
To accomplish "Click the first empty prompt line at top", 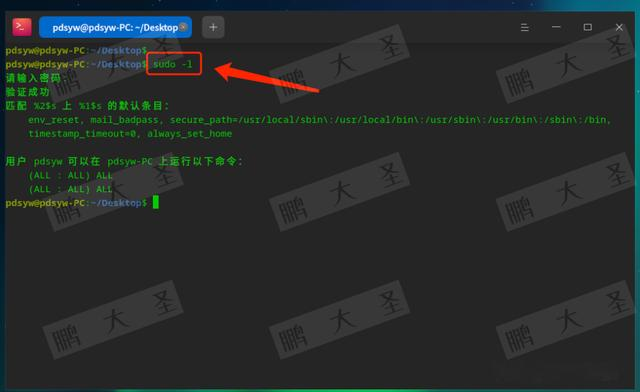I will tap(76, 50).
